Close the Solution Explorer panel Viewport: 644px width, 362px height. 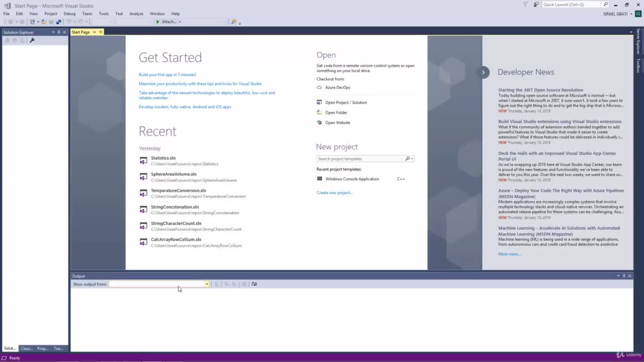[64, 32]
